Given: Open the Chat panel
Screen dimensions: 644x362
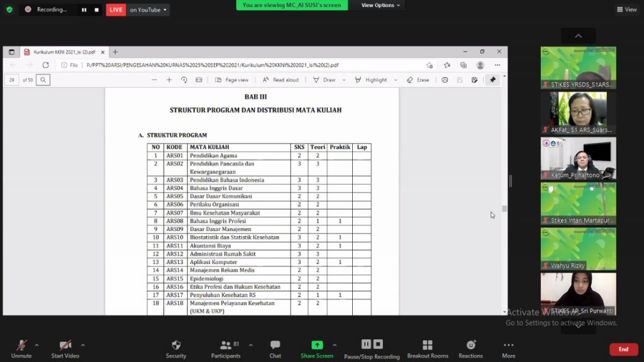Looking at the screenshot, I should pyautogui.click(x=275, y=348).
